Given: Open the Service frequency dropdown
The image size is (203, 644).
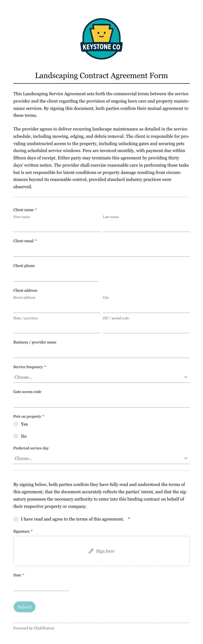Looking at the screenshot, I should [101, 377].
